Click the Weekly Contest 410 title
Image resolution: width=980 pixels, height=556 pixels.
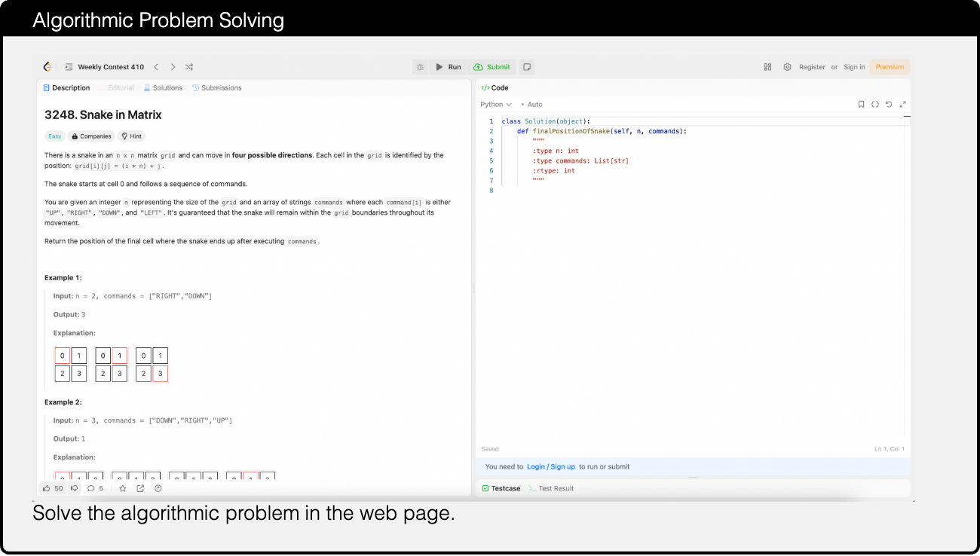111,67
